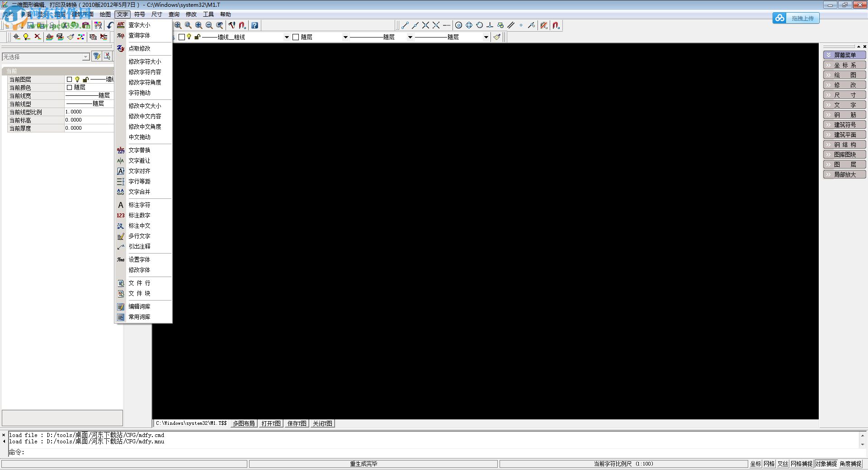This screenshot has height=470, width=868.
Task: Click the paintbrush match properties icon
Action: point(71,37)
